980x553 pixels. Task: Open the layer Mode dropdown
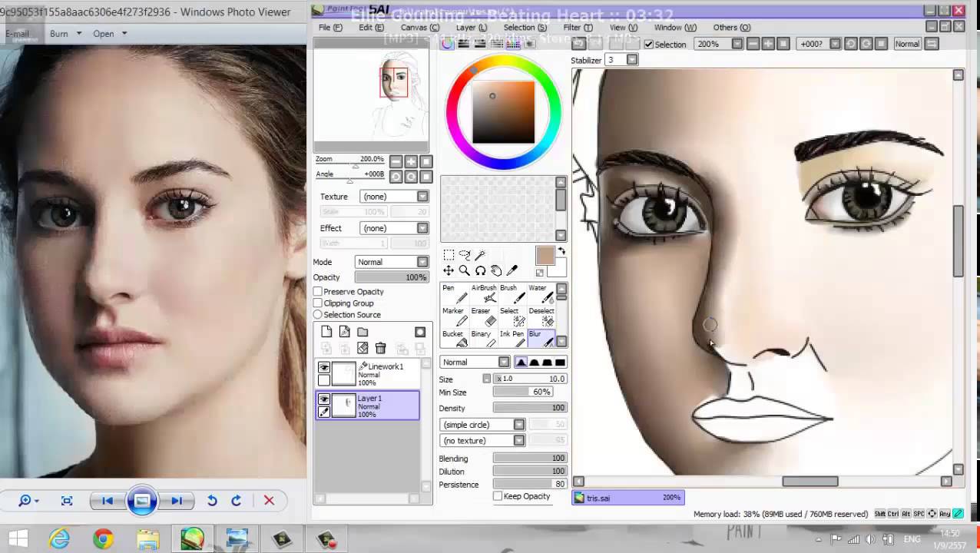[392, 262]
